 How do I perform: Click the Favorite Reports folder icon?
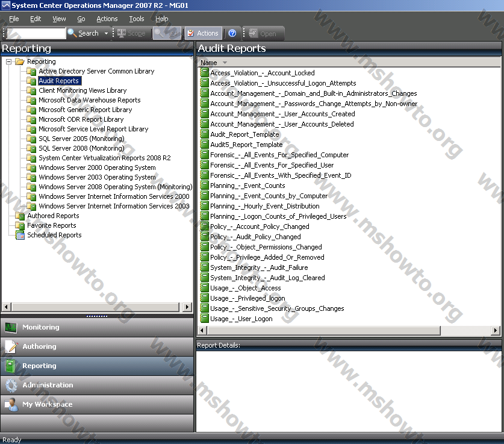click(20, 225)
